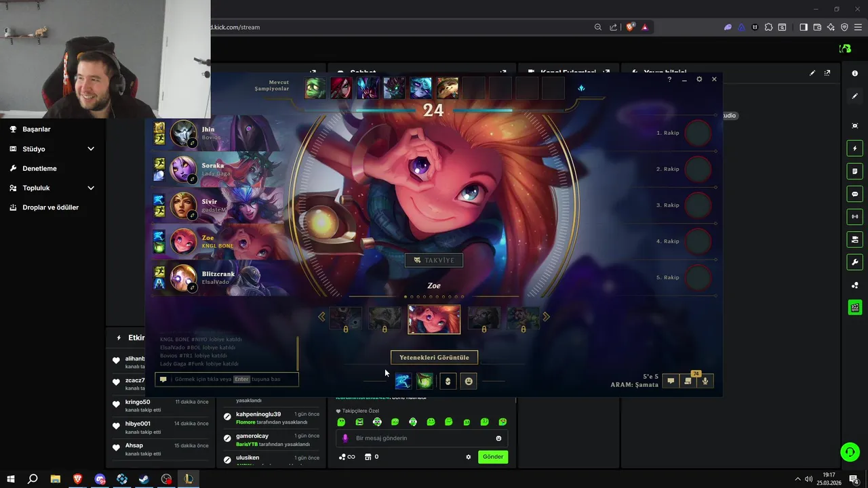
Task: Open browser extensions puzzle icon
Action: tap(768, 27)
